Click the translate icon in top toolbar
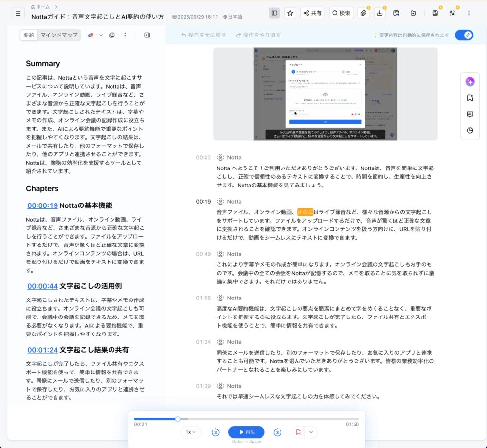Viewport: 487px width, 448px height. 452,13
